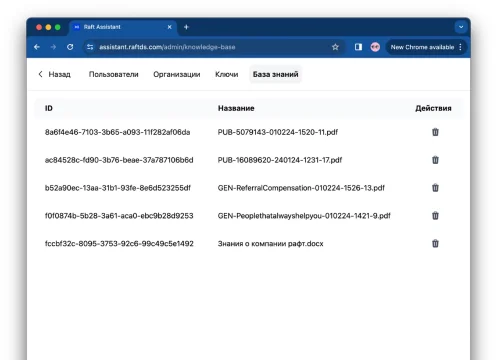The height and width of the screenshot is (360, 497).
Task: Select the Raft Assistant browser tab
Action: (x=122, y=27)
